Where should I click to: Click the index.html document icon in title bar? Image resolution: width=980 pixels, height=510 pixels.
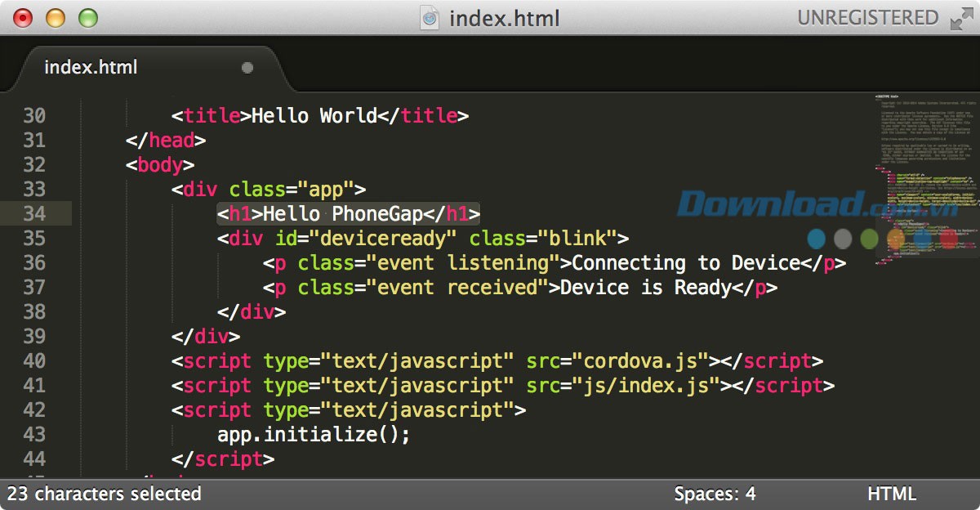pyautogui.click(x=430, y=18)
